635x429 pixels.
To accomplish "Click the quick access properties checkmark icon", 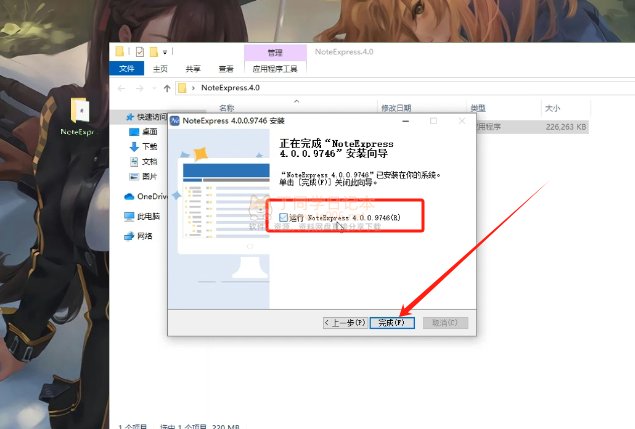I will tap(140, 52).
